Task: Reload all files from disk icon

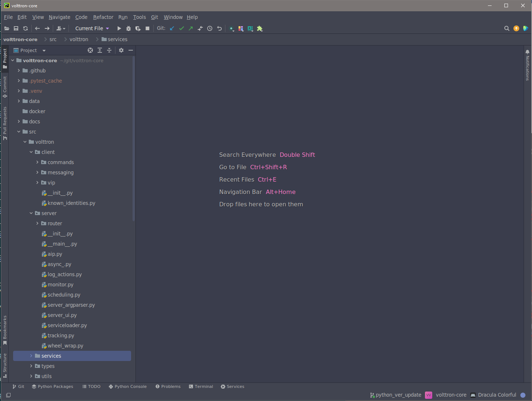Action: click(x=25, y=28)
